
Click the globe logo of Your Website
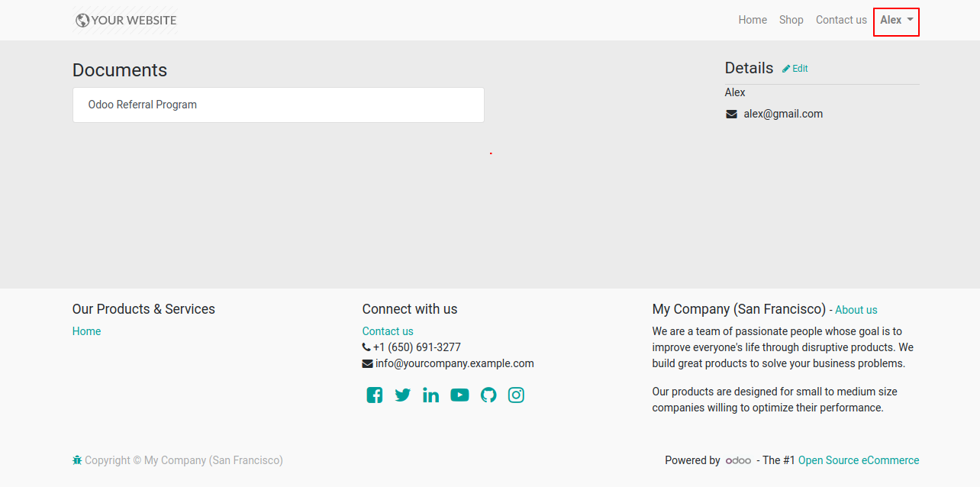(x=82, y=21)
